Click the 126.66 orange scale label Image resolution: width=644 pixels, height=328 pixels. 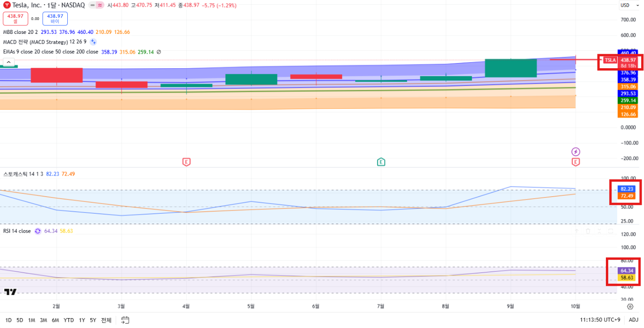coord(628,114)
